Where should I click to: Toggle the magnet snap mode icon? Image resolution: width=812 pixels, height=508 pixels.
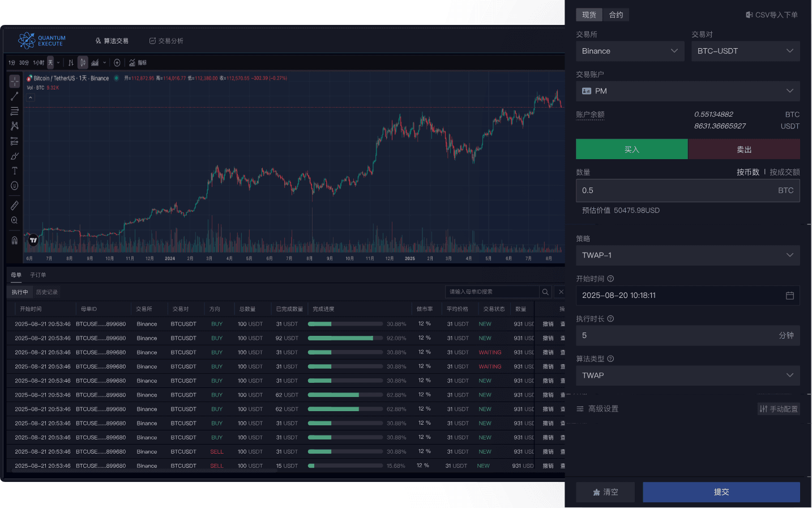15,240
